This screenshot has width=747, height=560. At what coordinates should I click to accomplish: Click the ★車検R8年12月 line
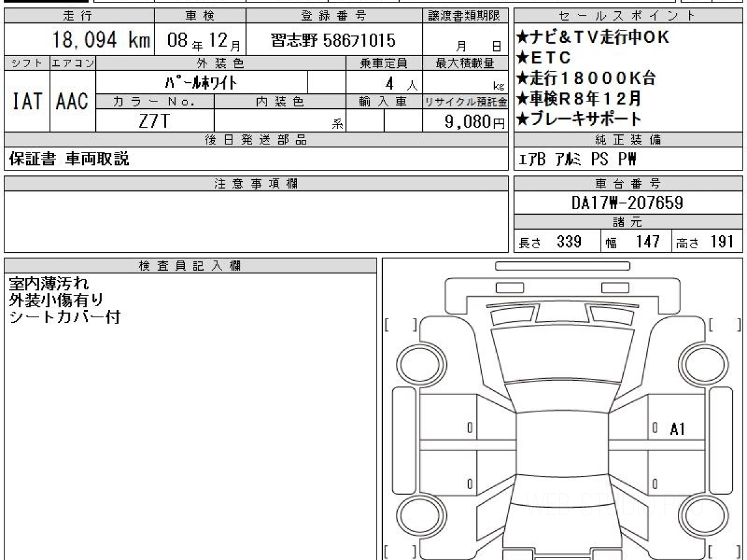579,98
